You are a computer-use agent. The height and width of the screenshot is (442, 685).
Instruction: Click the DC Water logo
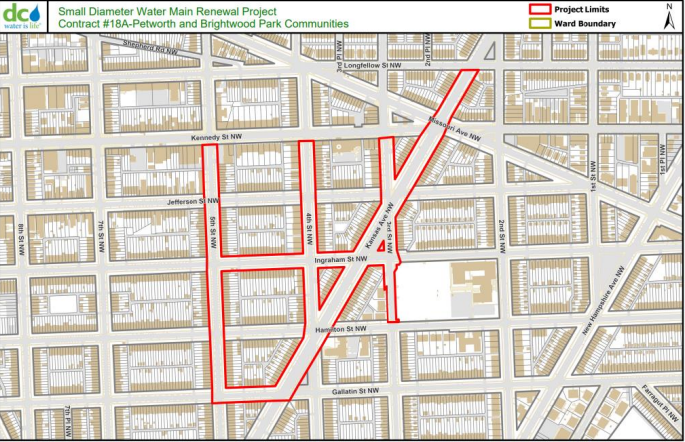24,16
